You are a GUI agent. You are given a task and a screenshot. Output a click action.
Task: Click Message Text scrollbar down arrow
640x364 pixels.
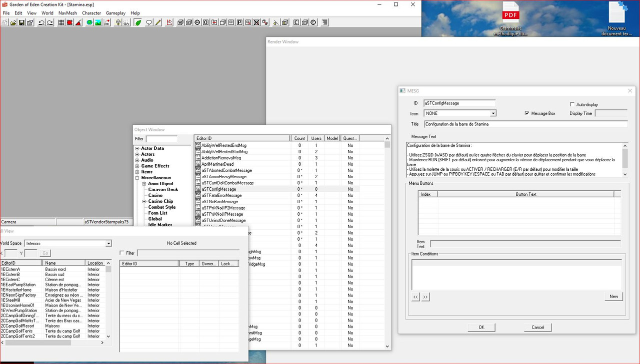[625, 174]
